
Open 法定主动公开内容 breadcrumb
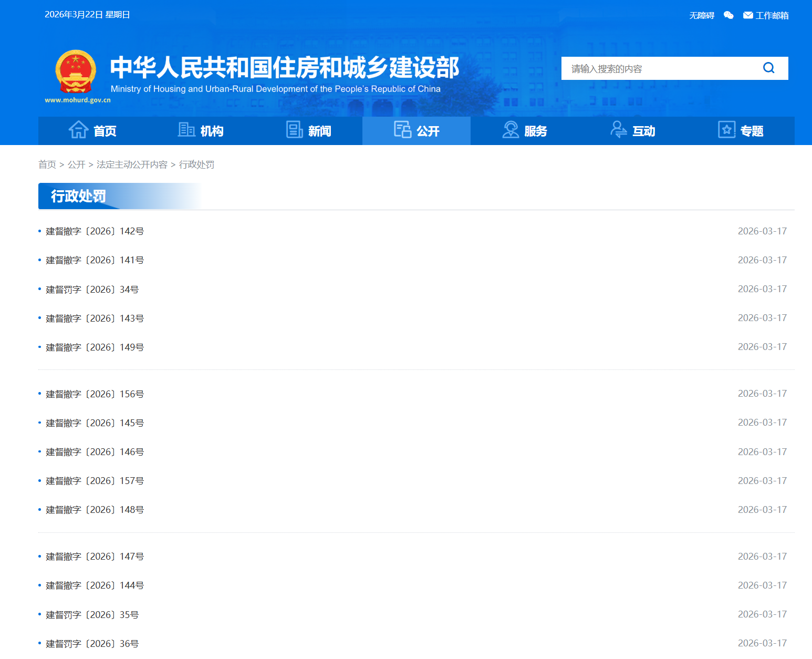pos(132,164)
